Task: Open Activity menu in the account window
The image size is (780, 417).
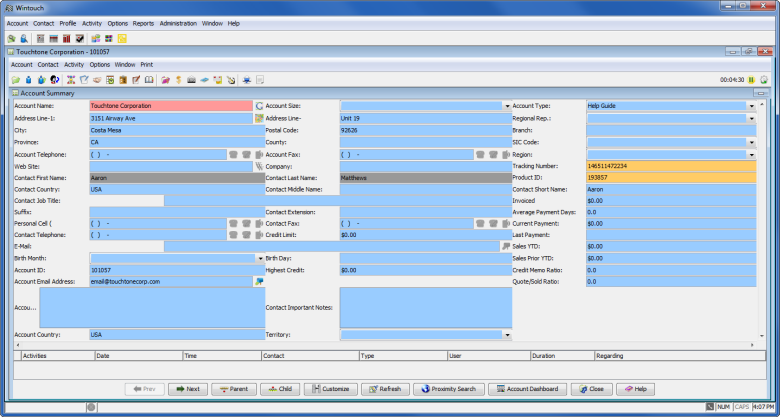Action: (74, 65)
